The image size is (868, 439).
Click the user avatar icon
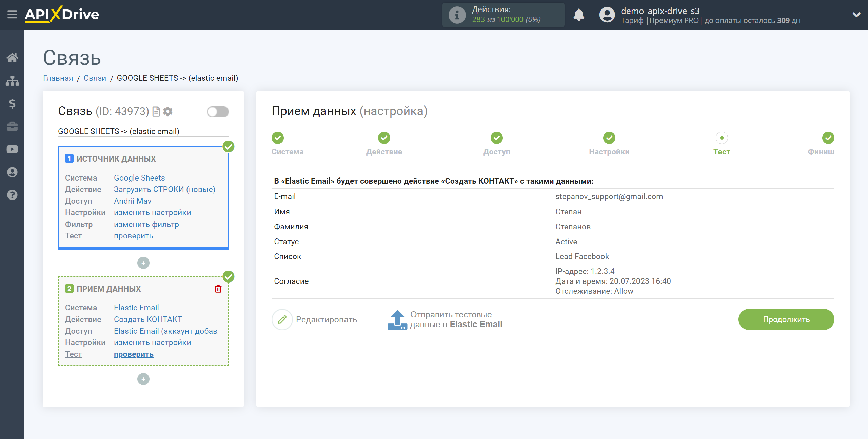[607, 15]
